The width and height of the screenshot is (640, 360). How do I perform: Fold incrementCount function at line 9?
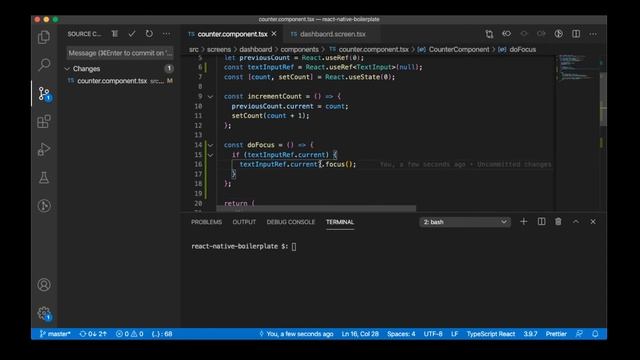pyautogui.click(x=211, y=97)
